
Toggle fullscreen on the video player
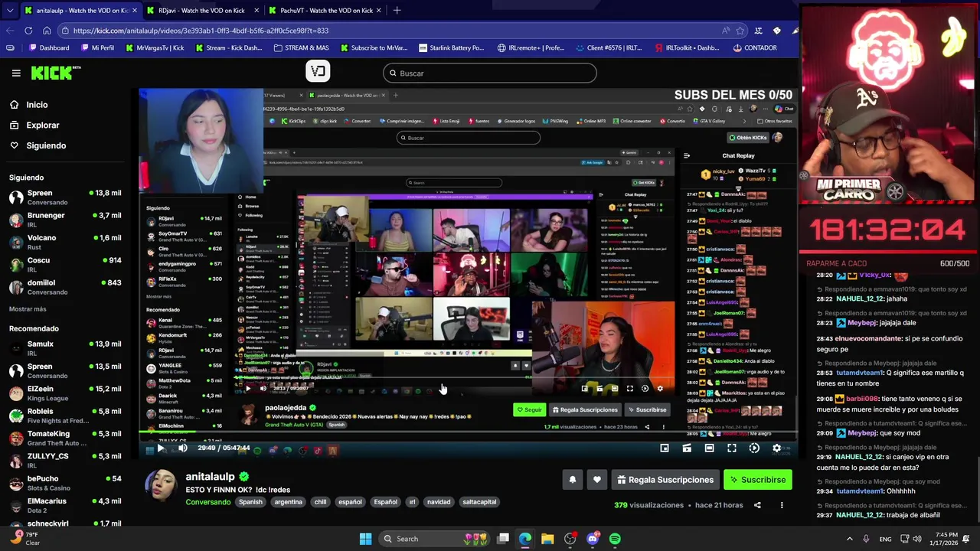[732, 448]
